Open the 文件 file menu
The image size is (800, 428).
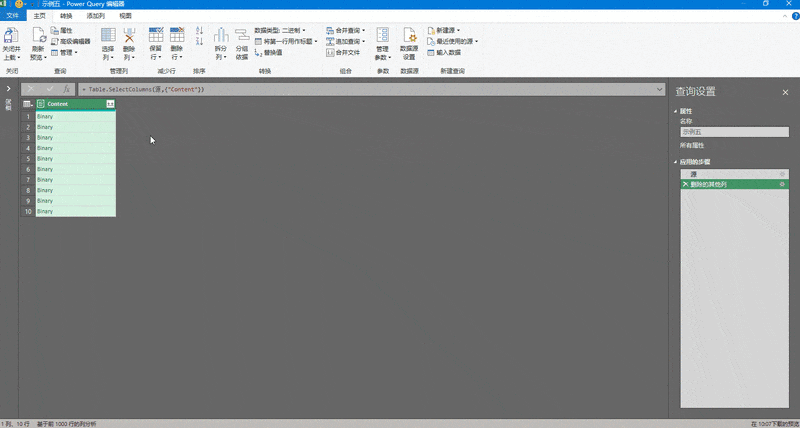[x=13, y=16]
